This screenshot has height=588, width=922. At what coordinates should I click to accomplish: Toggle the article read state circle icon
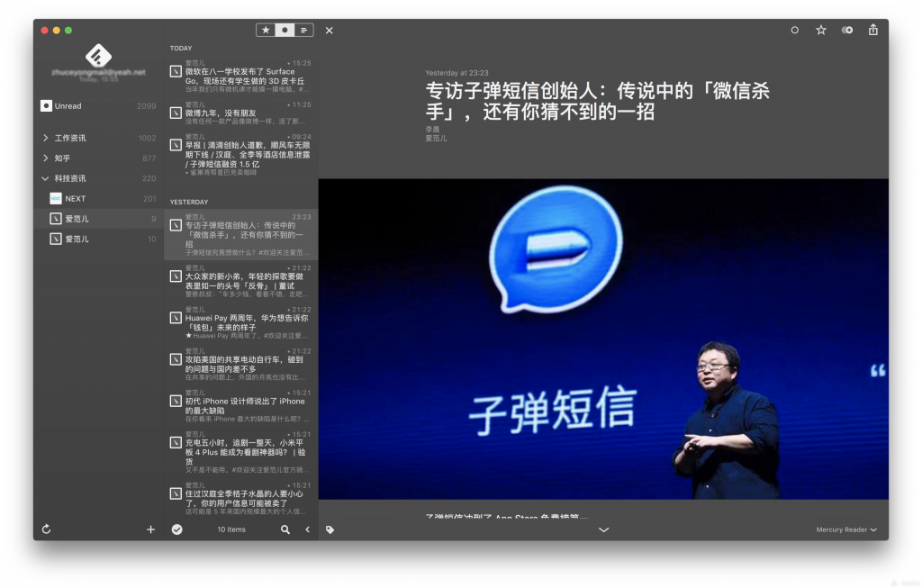(794, 30)
